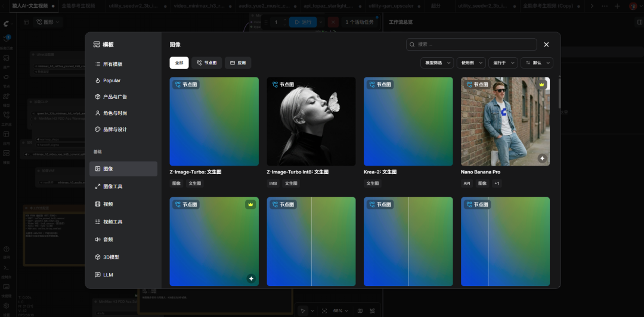Screen dimensions: 644x317
Task: Open the 视频 category
Action: [x=123, y=204]
